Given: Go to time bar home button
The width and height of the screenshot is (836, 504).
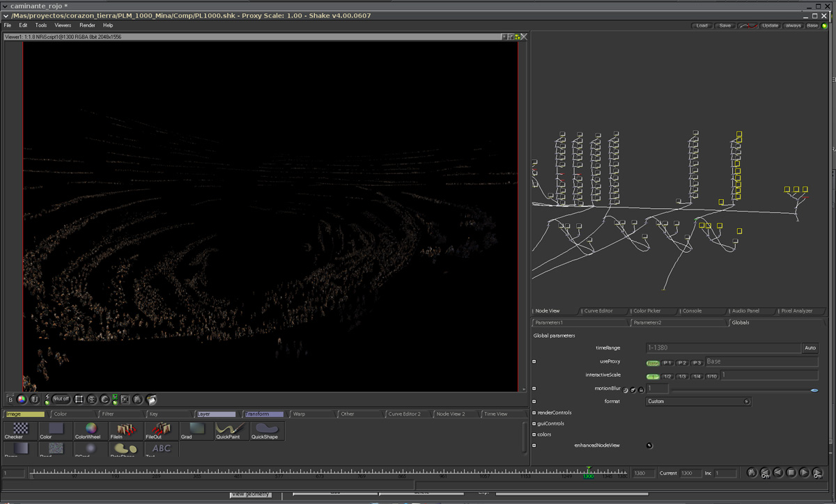Looking at the screenshot, I should (x=752, y=473).
